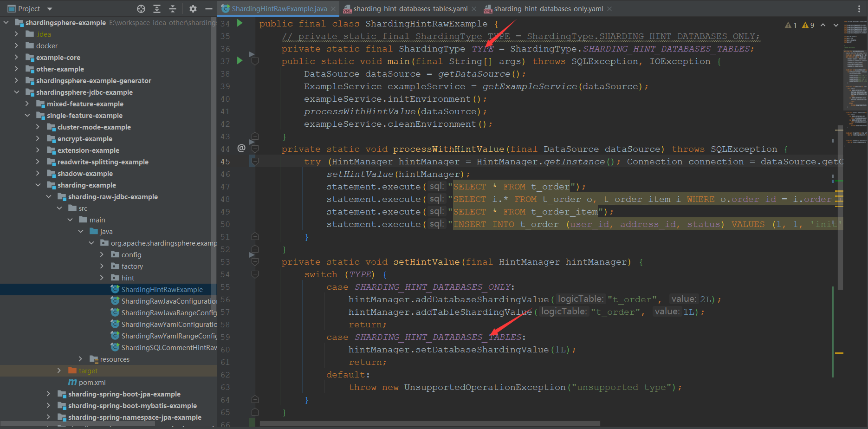Navigate to next highlighted error with down chevron

[835, 25]
